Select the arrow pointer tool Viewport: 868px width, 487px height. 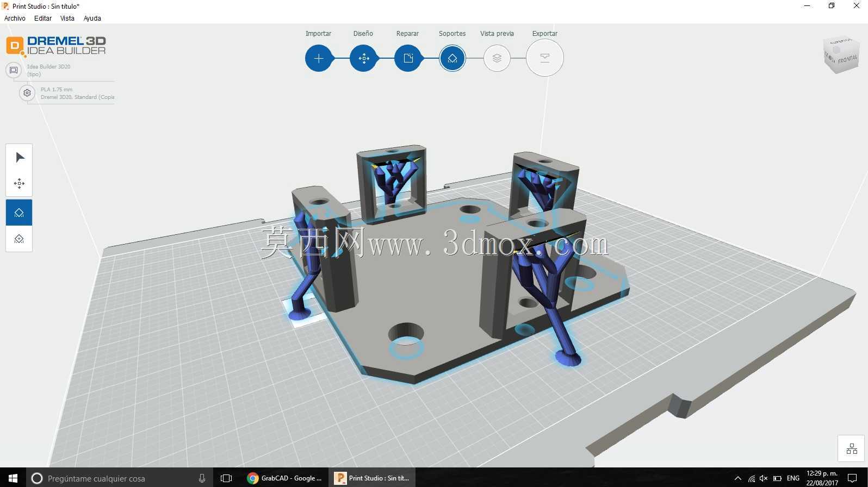(20, 158)
